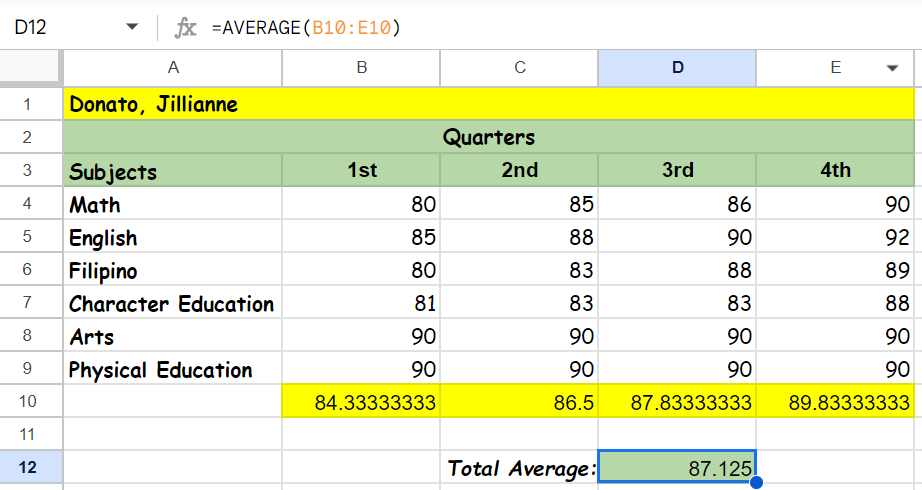922x490 pixels.
Task: Select column C header
Action: [519, 68]
